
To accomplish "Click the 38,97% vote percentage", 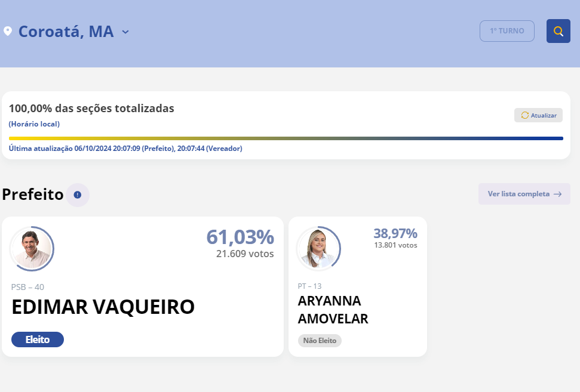I will click(395, 233).
